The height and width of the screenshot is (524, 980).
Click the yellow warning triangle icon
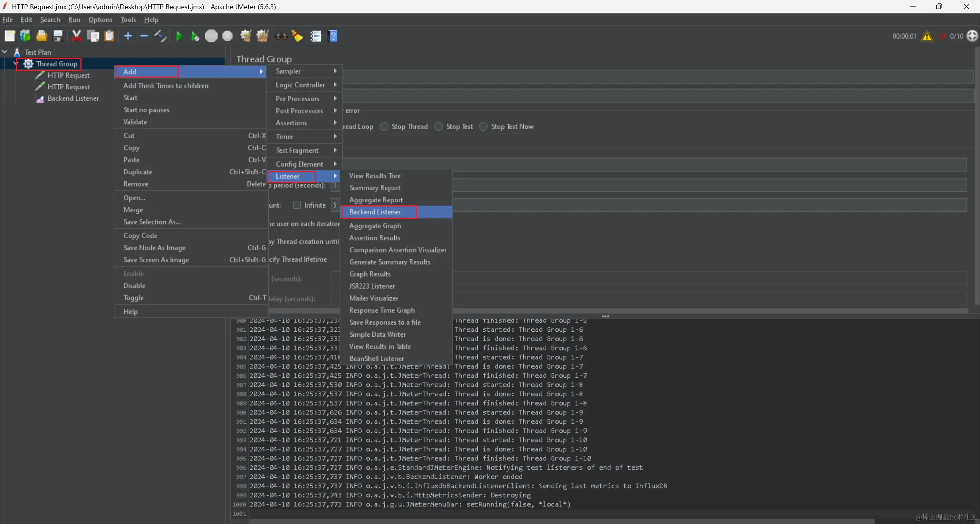pyautogui.click(x=927, y=36)
